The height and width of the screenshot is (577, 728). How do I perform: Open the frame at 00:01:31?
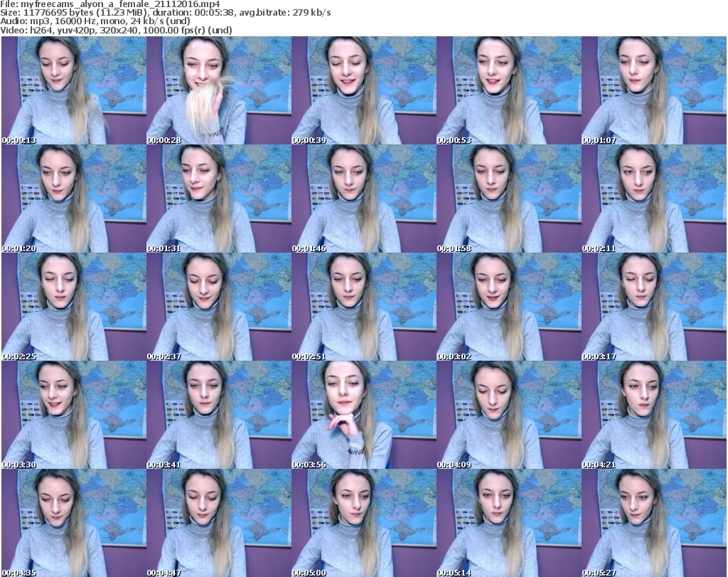click(219, 198)
